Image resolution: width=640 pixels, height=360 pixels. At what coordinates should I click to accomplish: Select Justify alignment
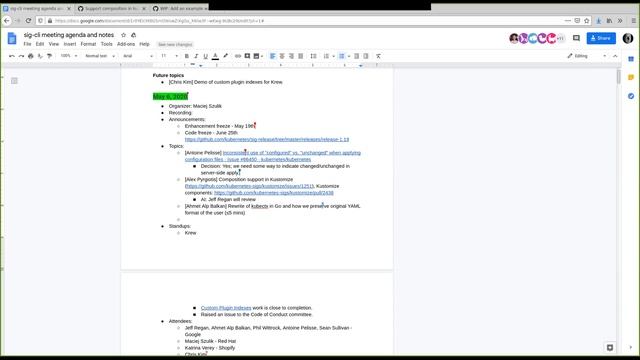(x=301, y=56)
